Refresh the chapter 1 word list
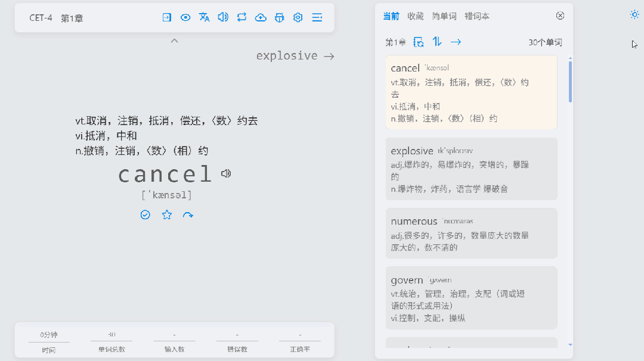This screenshot has height=361, width=644. [419, 42]
